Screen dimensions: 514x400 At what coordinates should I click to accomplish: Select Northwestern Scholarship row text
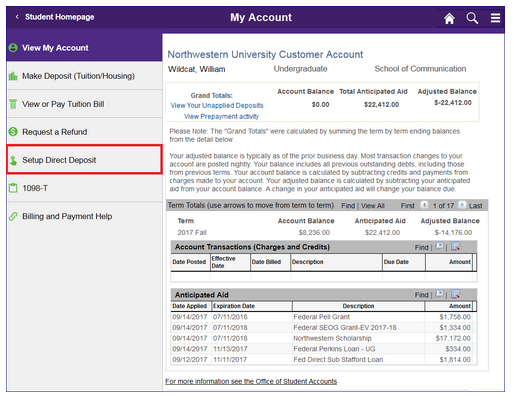click(x=332, y=338)
